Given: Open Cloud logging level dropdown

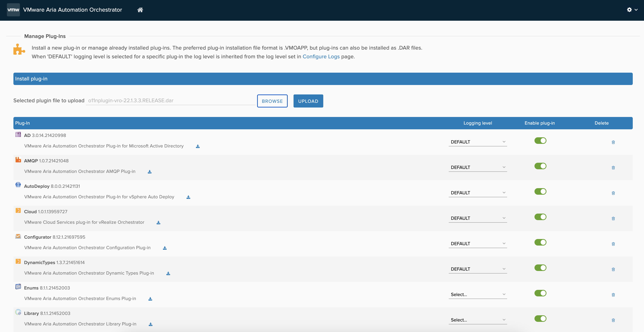Looking at the screenshot, I should tap(478, 218).
